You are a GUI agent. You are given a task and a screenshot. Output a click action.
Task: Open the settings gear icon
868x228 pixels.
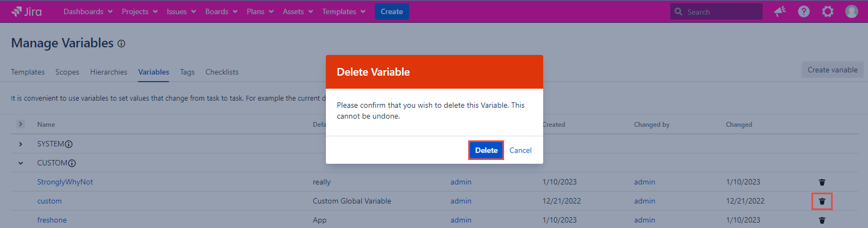pos(828,11)
